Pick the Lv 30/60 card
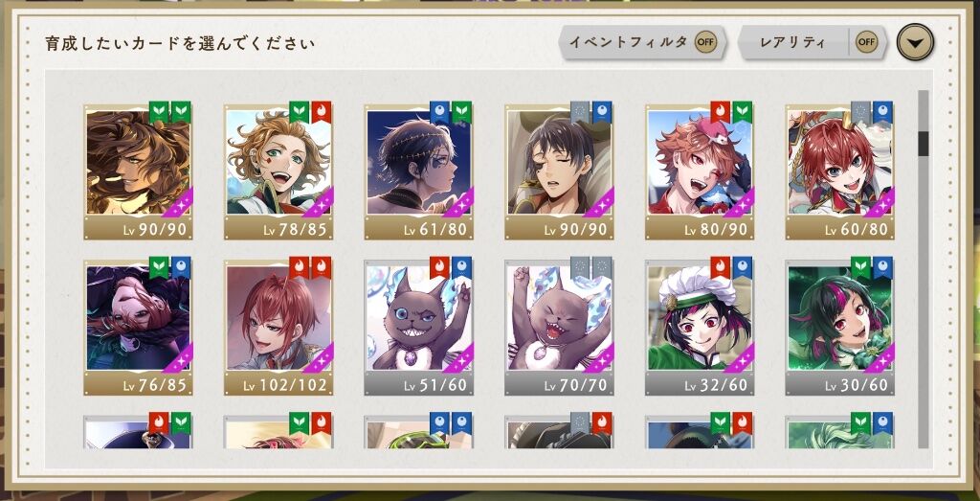This screenshot has width=980, height=501. [x=840, y=327]
